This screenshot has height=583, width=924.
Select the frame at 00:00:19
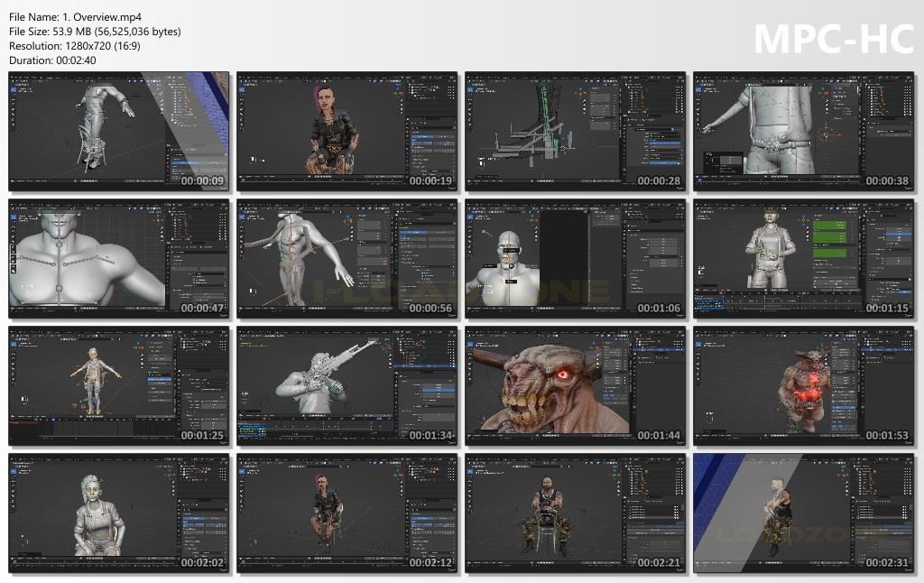[346, 132]
